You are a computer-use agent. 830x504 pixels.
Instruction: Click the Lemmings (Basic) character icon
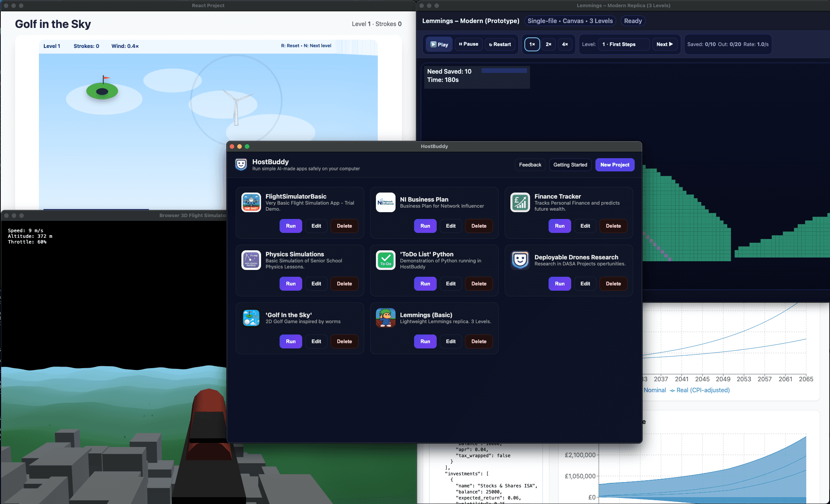(386, 318)
